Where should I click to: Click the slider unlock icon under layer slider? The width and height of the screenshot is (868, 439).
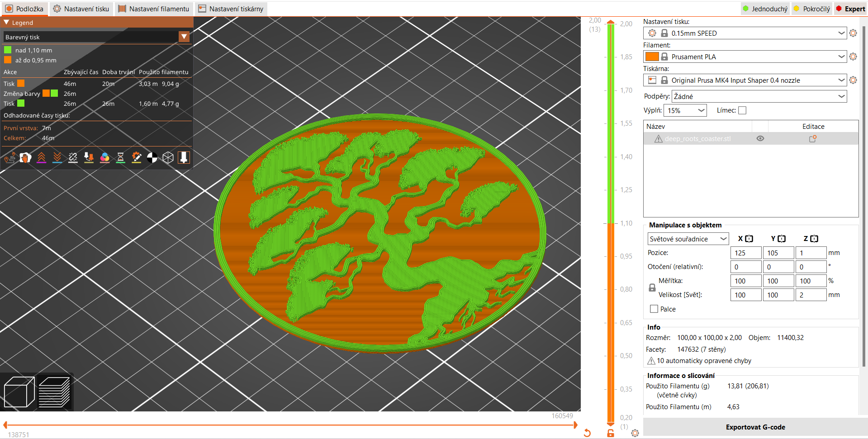coord(611,433)
